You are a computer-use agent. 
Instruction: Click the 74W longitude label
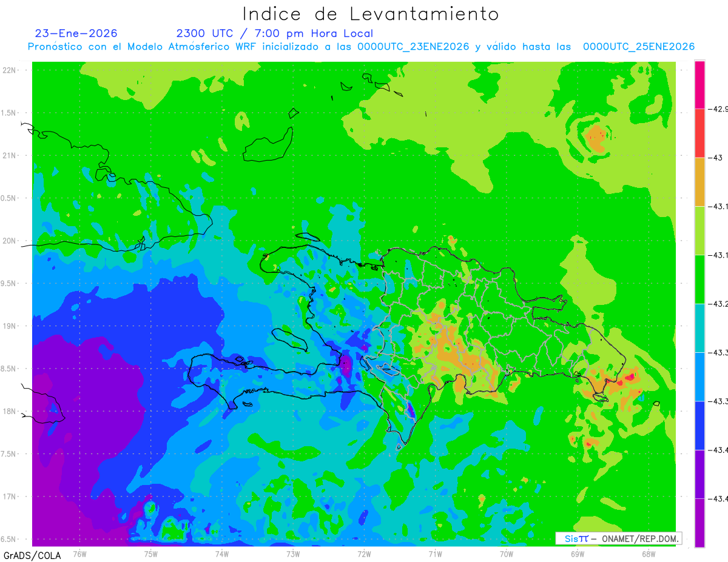point(221,554)
